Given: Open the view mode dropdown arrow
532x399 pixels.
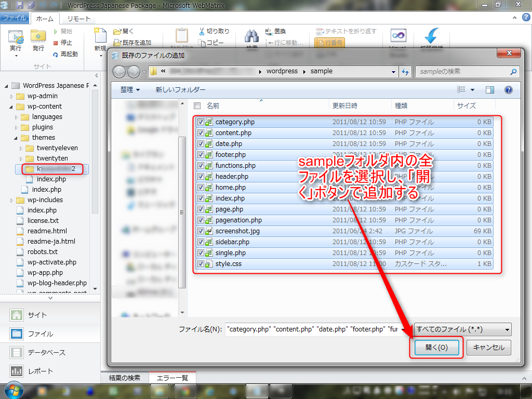Looking at the screenshot, I should 472,90.
